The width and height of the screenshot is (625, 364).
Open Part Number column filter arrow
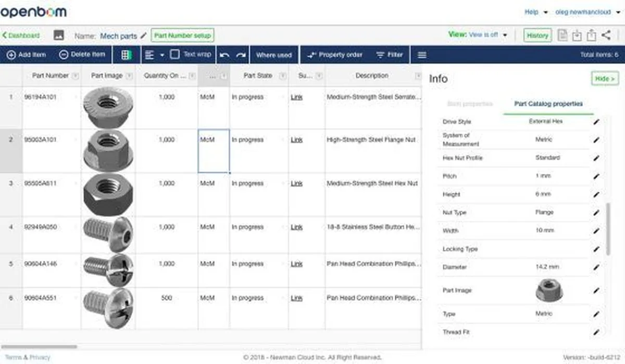click(75, 76)
